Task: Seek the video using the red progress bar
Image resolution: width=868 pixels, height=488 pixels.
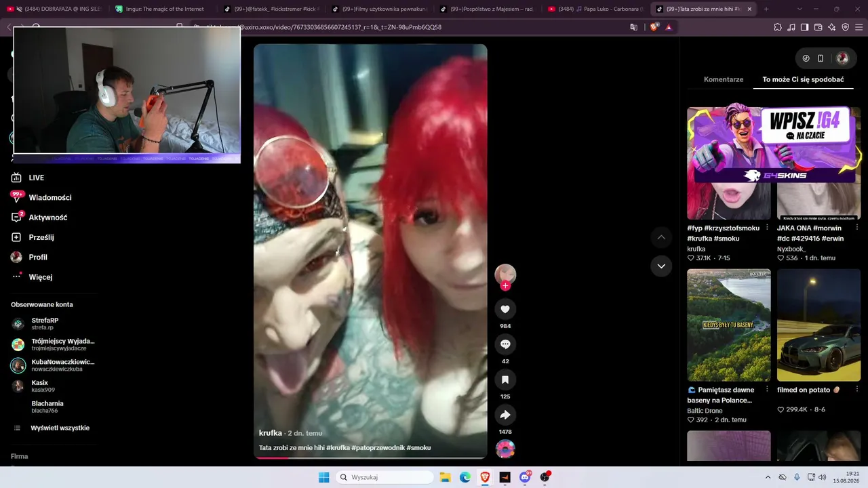Action: coord(370,457)
